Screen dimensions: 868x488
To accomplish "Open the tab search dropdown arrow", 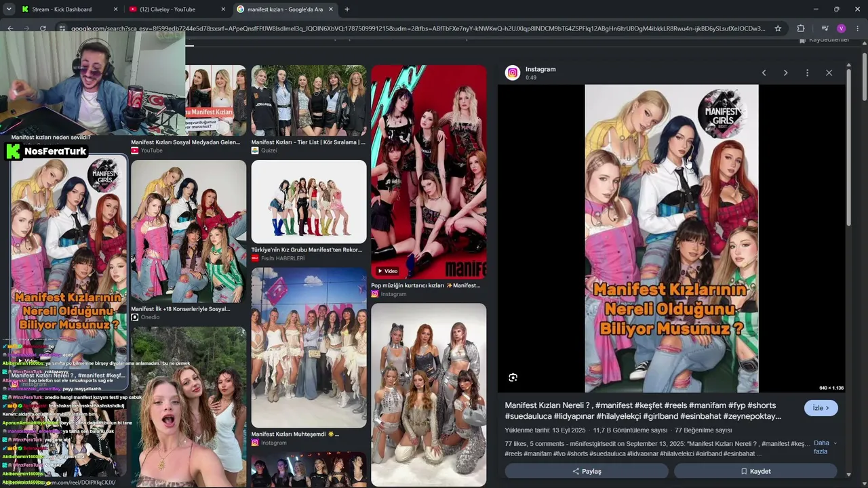I will click(x=9, y=9).
